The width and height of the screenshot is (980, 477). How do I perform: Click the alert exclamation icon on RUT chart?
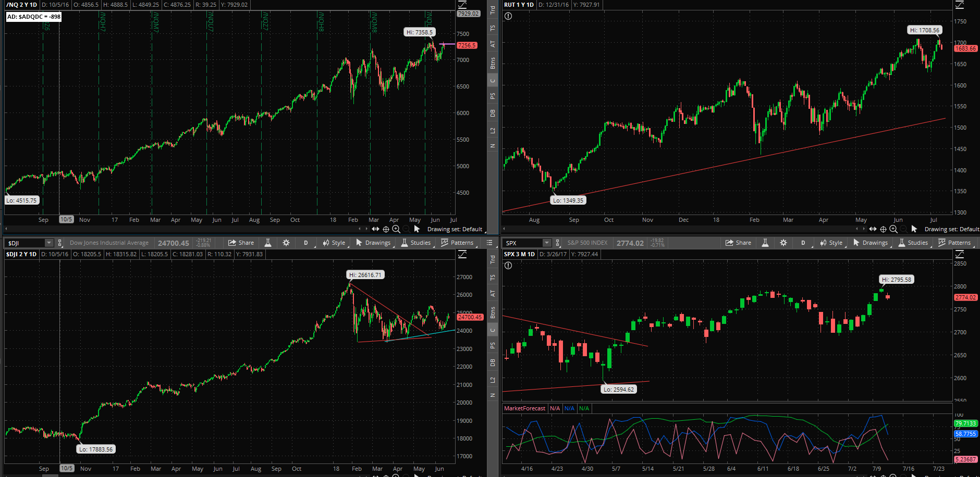pos(508,16)
